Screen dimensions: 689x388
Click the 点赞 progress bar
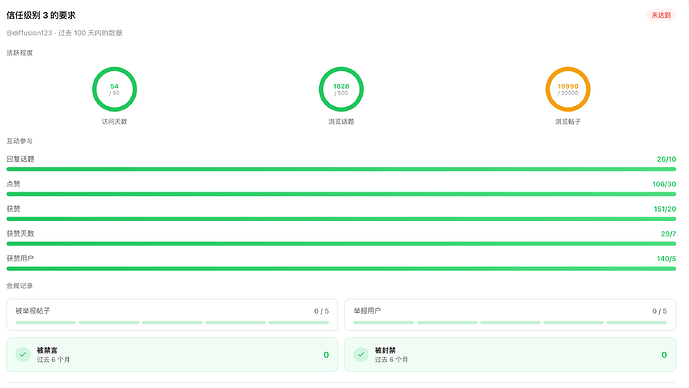click(x=341, y=194)
